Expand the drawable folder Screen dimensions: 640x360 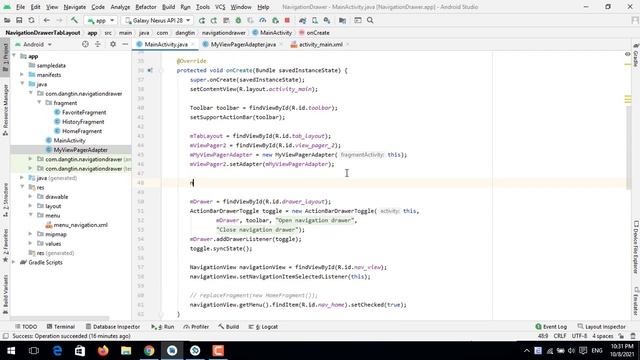31,197
